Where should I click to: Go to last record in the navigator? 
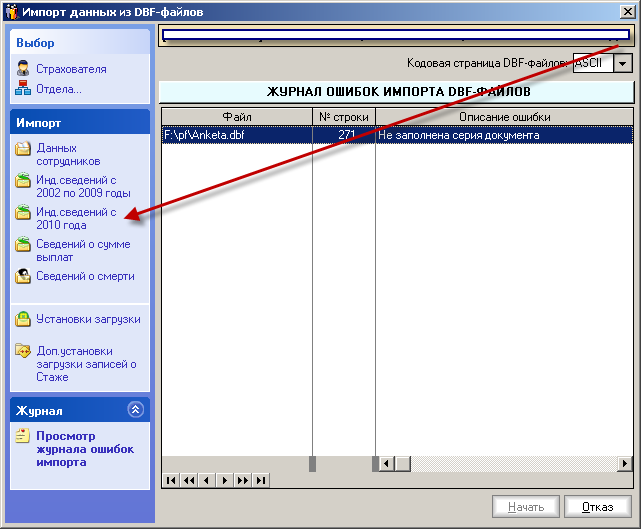pyautogui.click(x=261, y=480)
